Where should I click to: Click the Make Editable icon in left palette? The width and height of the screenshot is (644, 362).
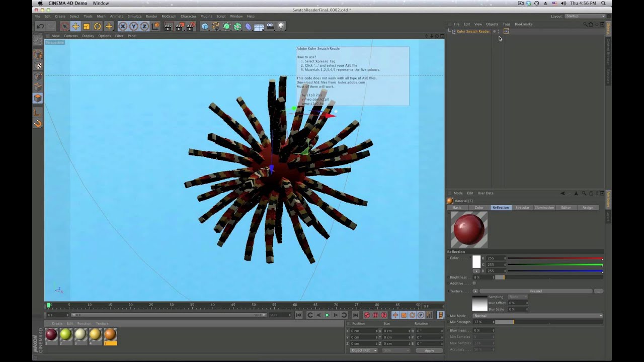pos(38,40)
